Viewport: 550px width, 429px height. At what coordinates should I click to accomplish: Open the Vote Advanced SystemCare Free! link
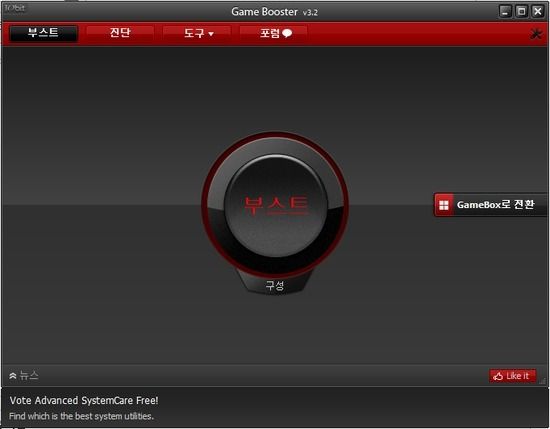tap(84, 400)
